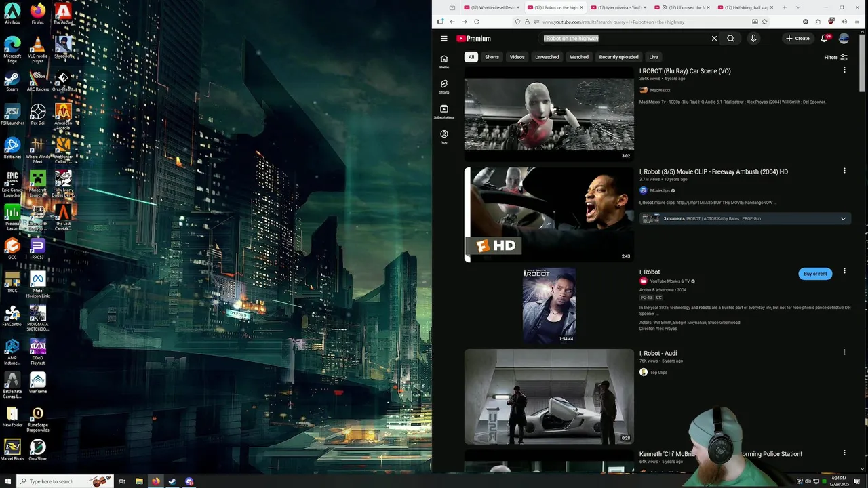Expand the 3 moments chevron
Image resolution: width=868 pixels, height=488 pixels.
843,218
